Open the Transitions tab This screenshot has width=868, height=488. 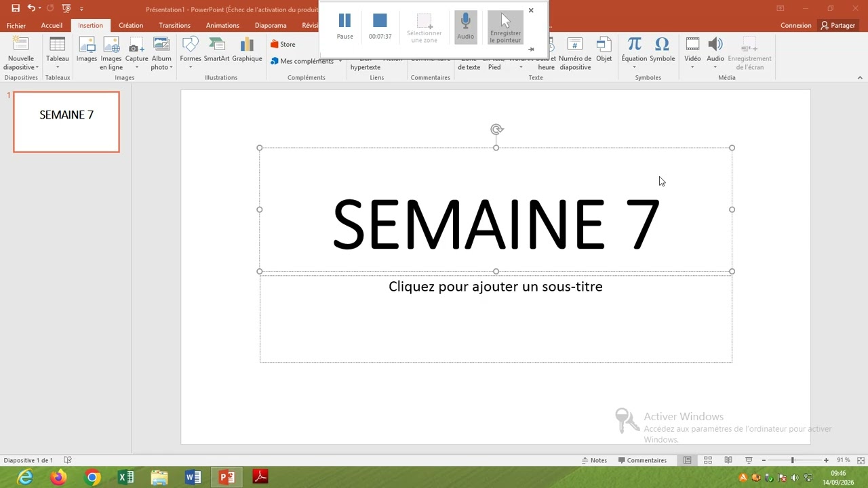174,25
